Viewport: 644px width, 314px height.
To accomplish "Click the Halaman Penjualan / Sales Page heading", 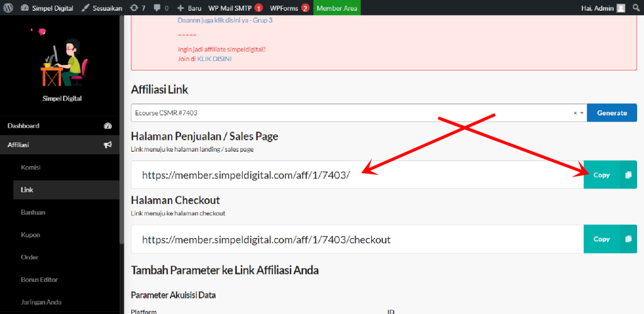I will point(204,137).
